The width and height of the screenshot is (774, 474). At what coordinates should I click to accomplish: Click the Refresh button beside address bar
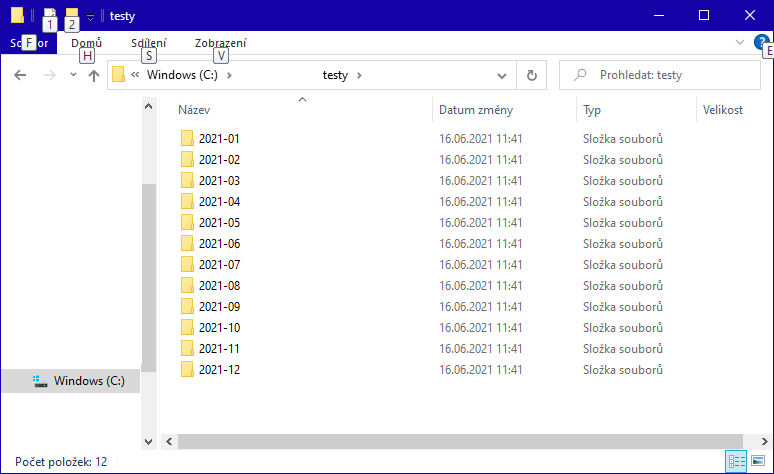pos(531,75)
